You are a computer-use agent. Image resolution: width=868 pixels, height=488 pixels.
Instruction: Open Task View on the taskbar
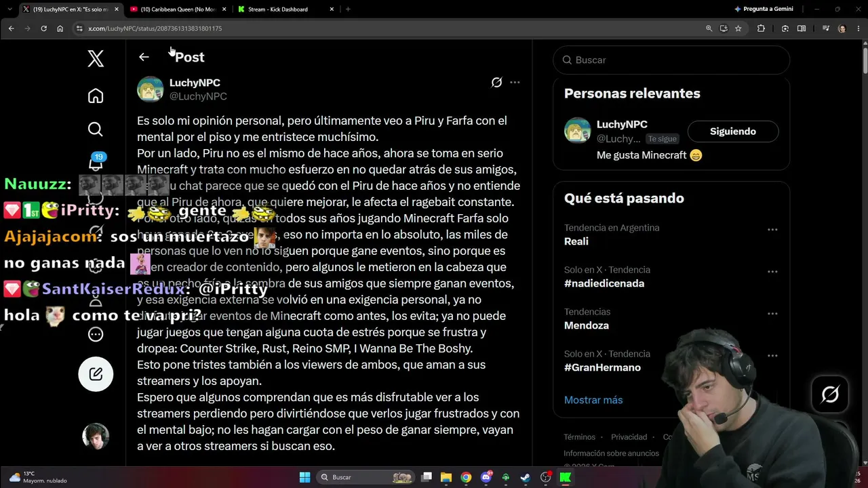pyautogui.click(x=427, y=477)
